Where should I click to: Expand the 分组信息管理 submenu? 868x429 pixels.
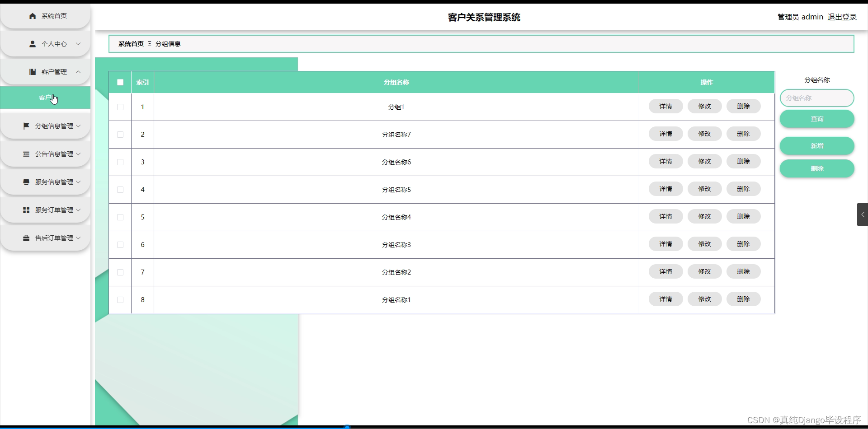point(78,126)
